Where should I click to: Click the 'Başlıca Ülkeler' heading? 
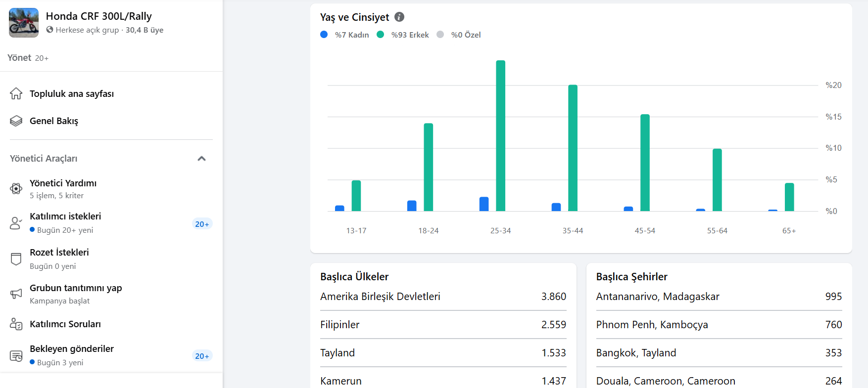click(354, 277)
